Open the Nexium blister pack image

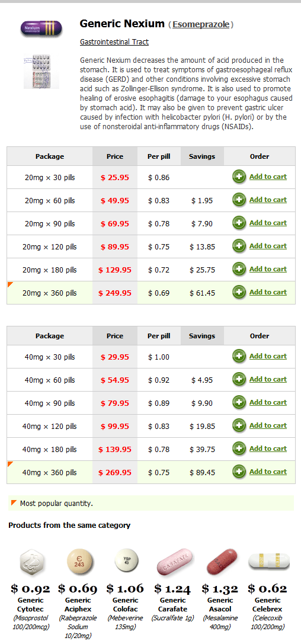click(x=41, y=72)
